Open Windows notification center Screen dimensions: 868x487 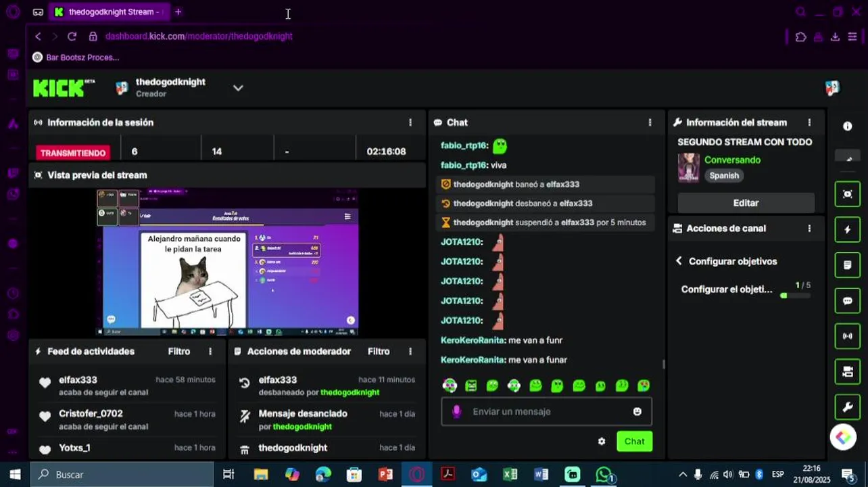click(847, 475)
